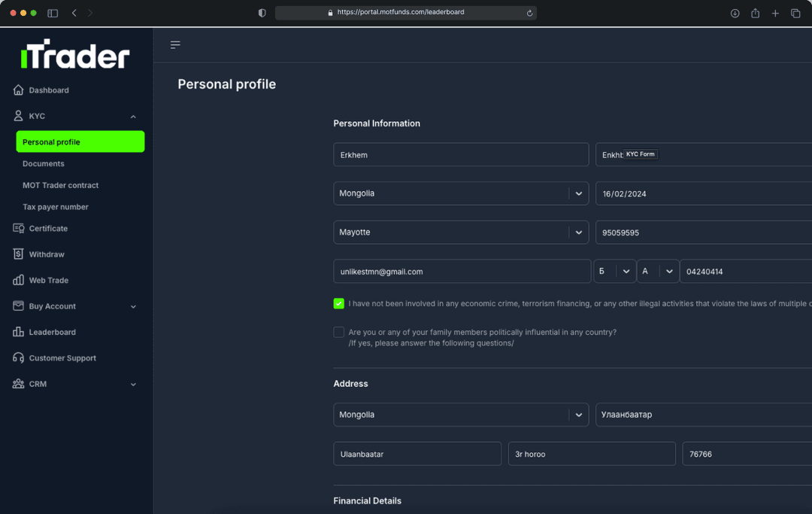Click the Leaderboard icon in sidebar
The image size is (812, 514).
click(19, 333)
